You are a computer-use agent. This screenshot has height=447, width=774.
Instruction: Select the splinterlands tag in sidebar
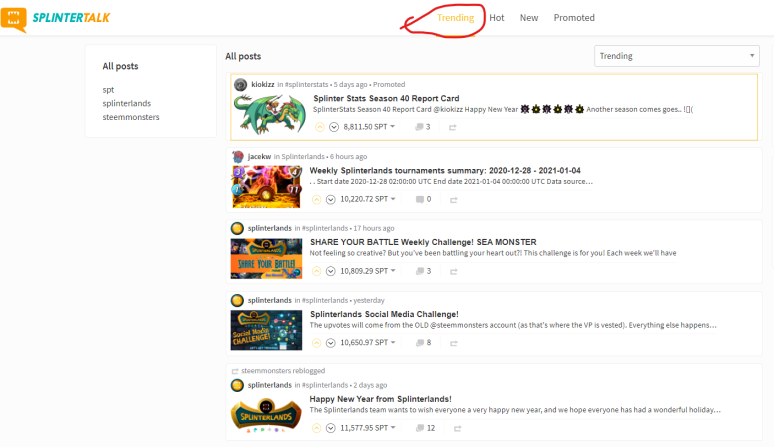(x=127, y=103)
